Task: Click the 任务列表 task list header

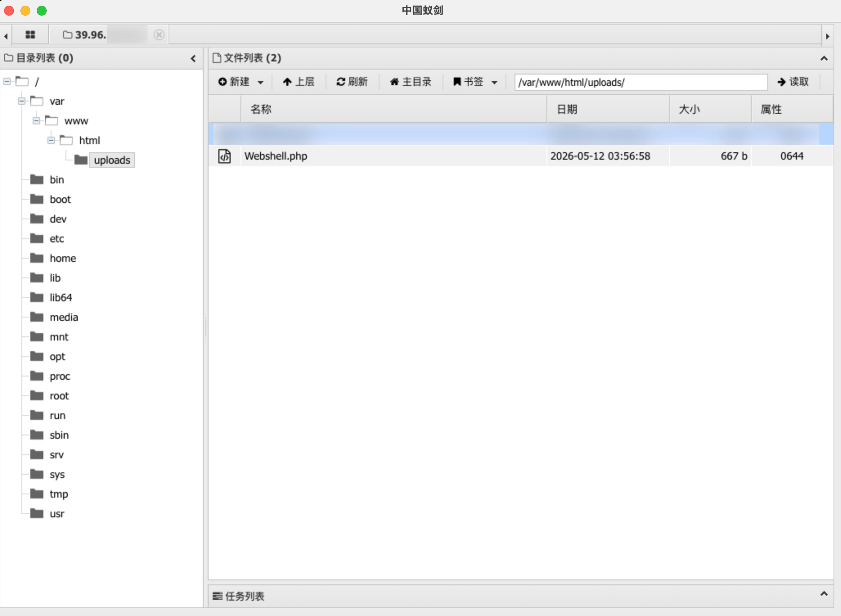Action: coord(238,596)
